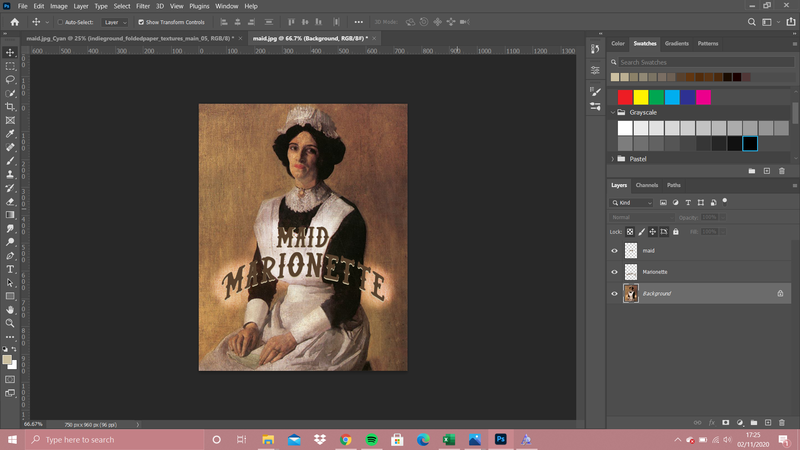Select the Brush tool

(10, 161)
